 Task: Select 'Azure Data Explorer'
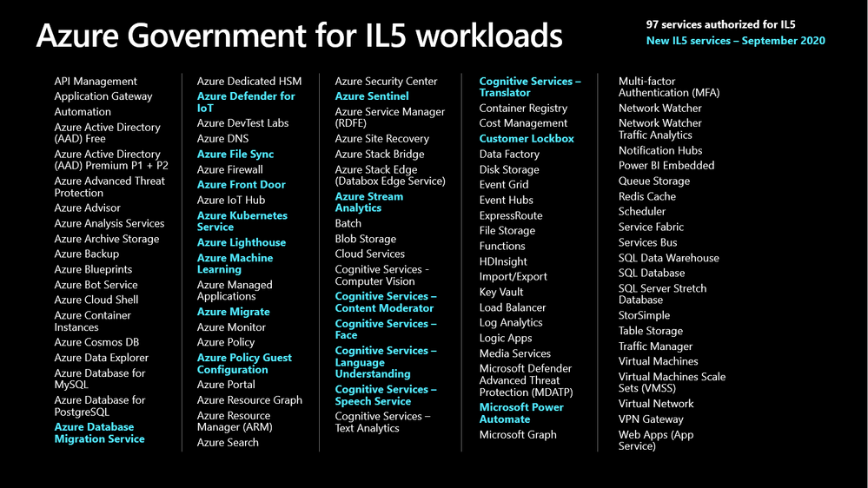pos(102,358)
